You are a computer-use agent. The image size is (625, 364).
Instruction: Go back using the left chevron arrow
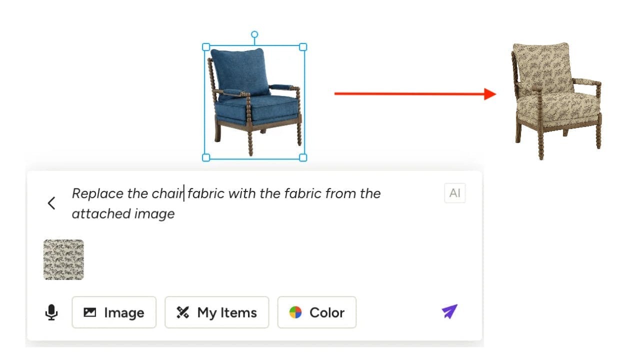(51, 203)
